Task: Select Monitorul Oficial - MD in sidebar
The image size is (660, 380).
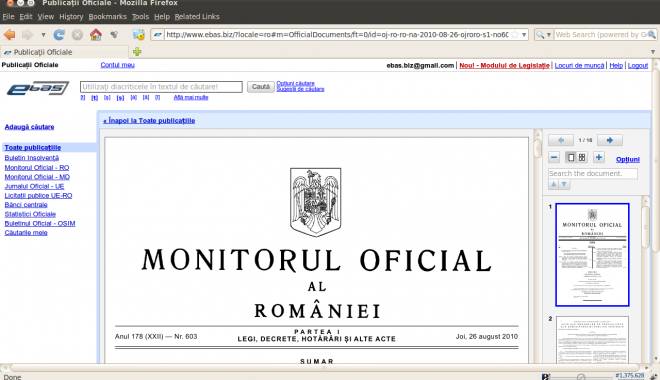Action: pyautogui.click(x=37, y=177)
